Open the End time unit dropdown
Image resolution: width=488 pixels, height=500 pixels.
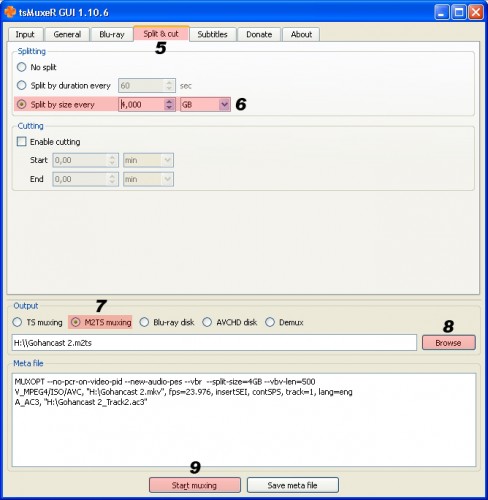148,179
